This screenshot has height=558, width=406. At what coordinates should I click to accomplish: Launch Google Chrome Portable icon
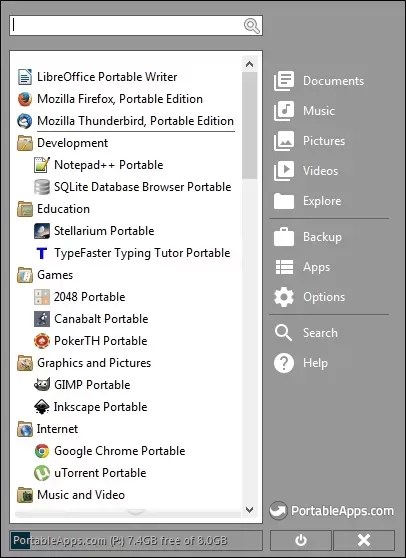[x=42, y=451]
